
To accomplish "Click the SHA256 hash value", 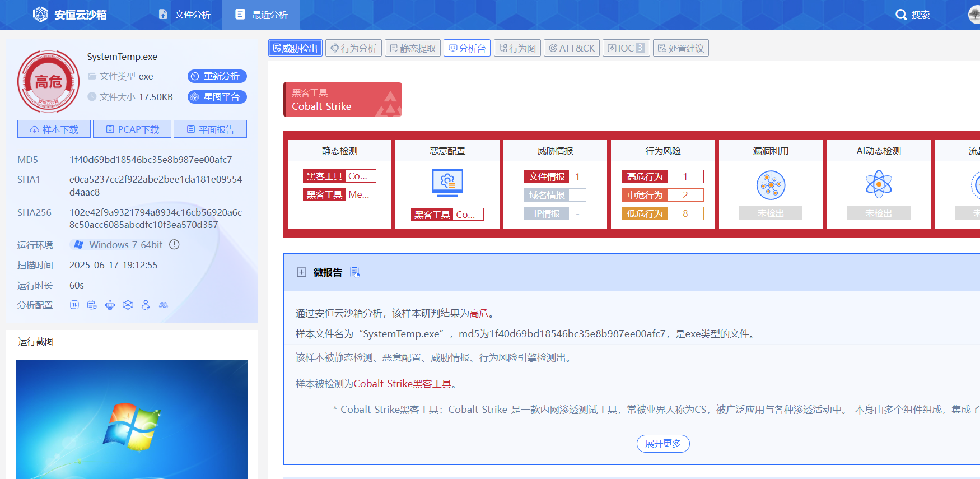I will [x=156, y=218].
